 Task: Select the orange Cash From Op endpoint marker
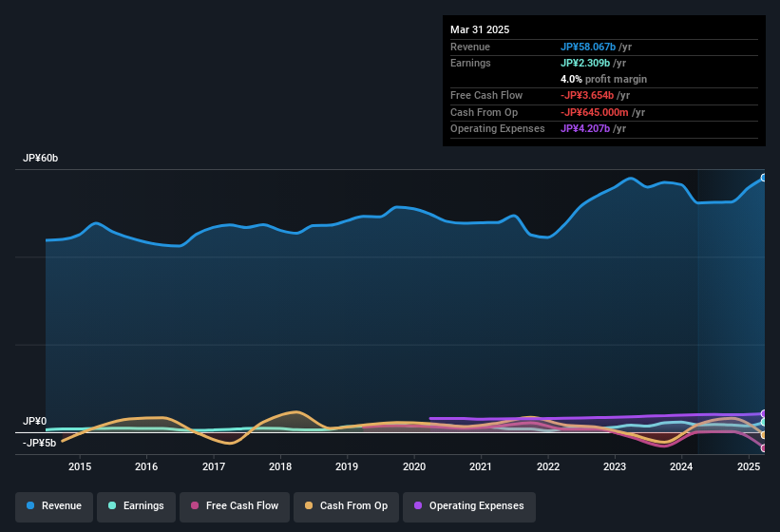pos(764,435)
